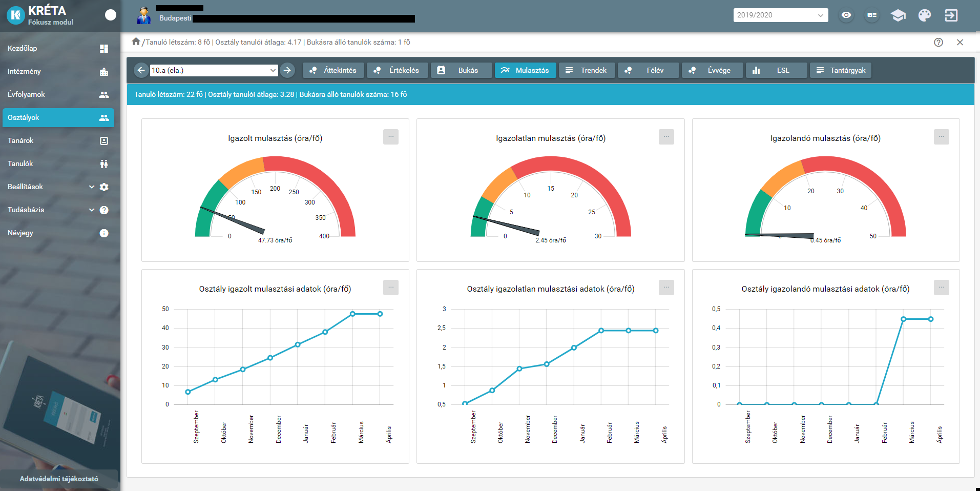Switch to the Félév tab
This screenshot has width=980, height=491.
pyautogui.click(x=649, y=70)
